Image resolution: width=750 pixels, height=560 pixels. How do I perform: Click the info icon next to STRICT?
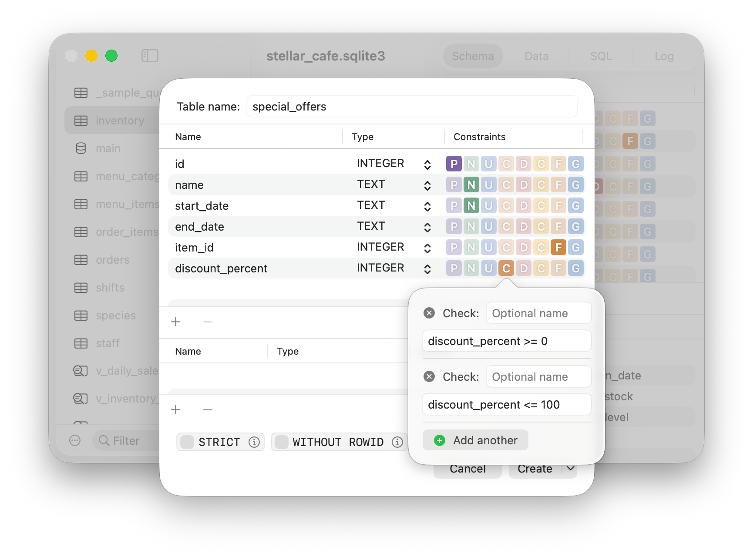[254, 442]
